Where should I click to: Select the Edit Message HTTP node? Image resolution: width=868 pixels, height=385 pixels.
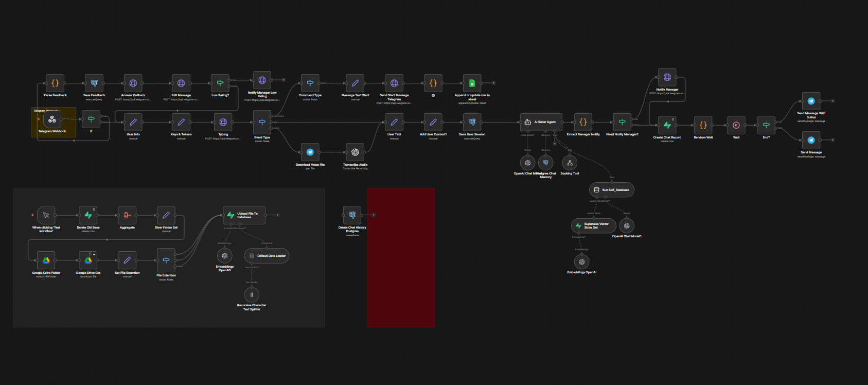point(181,83)
